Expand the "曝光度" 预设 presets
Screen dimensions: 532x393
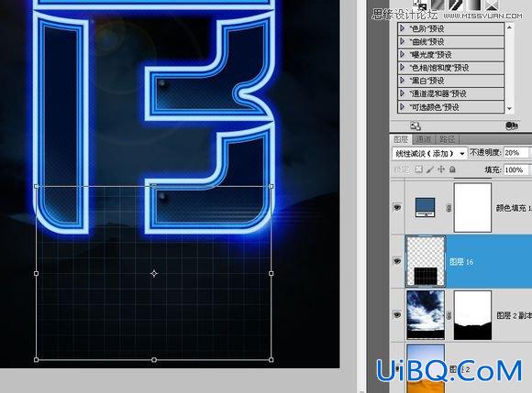point(403,54)
